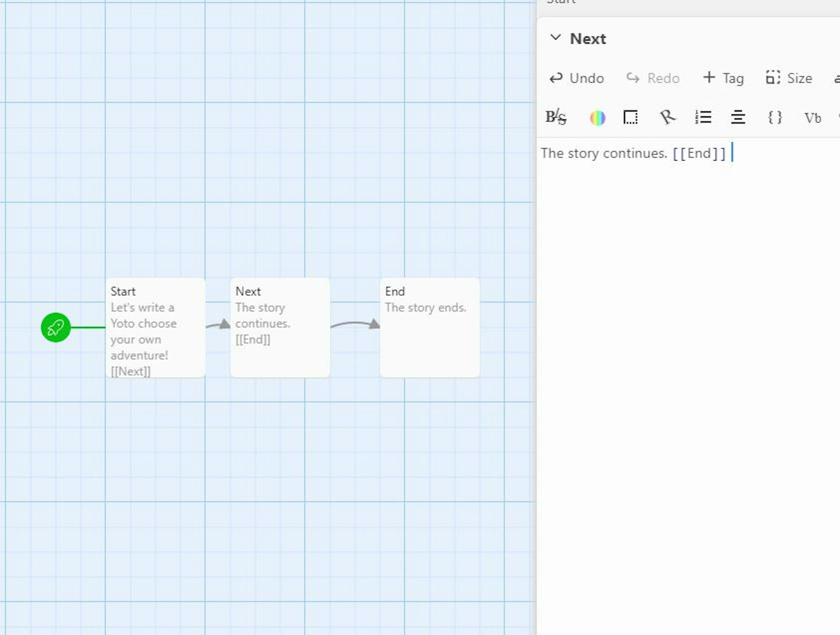Insert a numbered list via toolbar icon

point(703,117)
